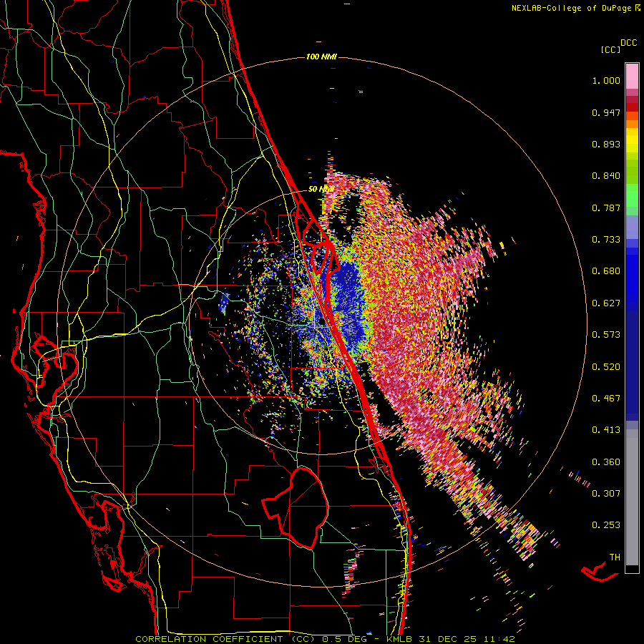Click the [CC] legend unit label
The width and height of the screenshot is (644, 644).
pyautogui.click(x=610, y=49)
